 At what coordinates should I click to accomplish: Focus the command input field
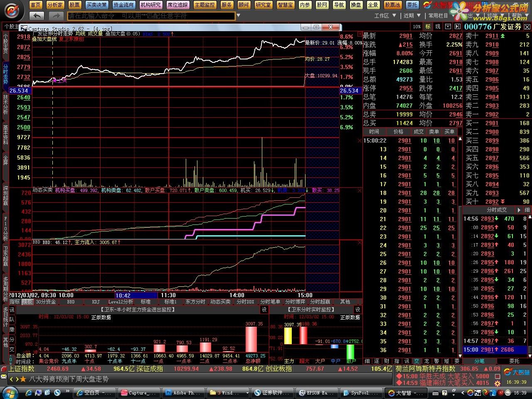tap(151, 16)
